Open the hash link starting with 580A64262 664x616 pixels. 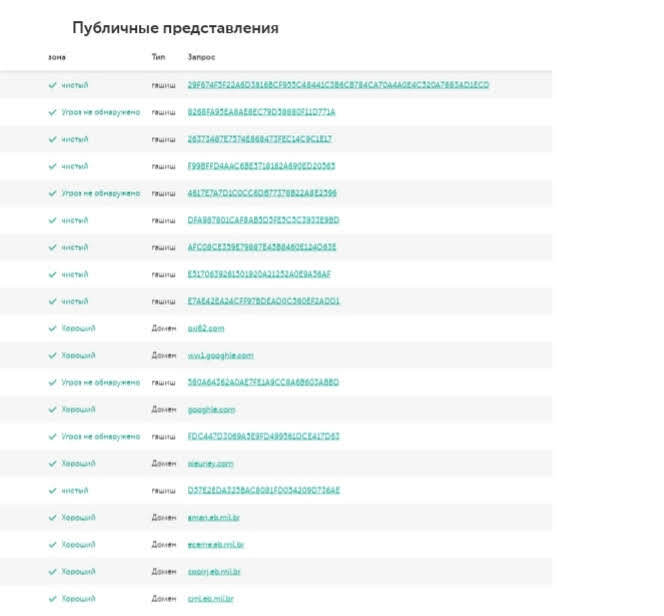263,382
